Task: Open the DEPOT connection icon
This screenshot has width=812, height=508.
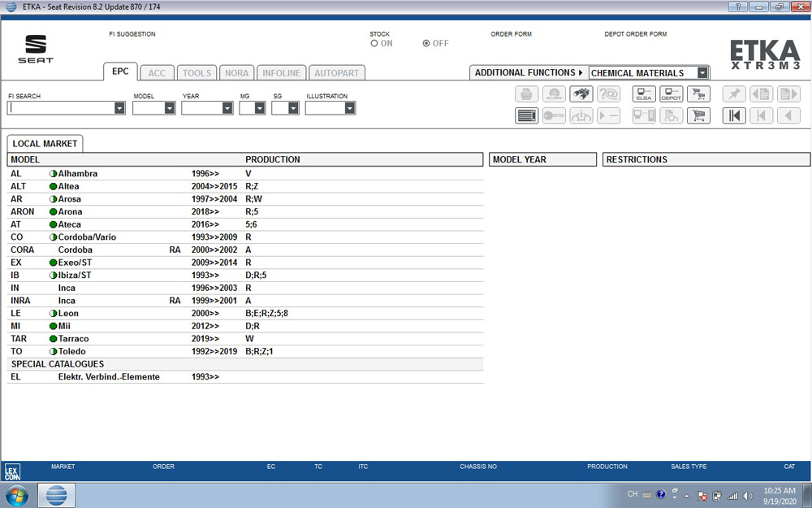Action: coord(672,94)
